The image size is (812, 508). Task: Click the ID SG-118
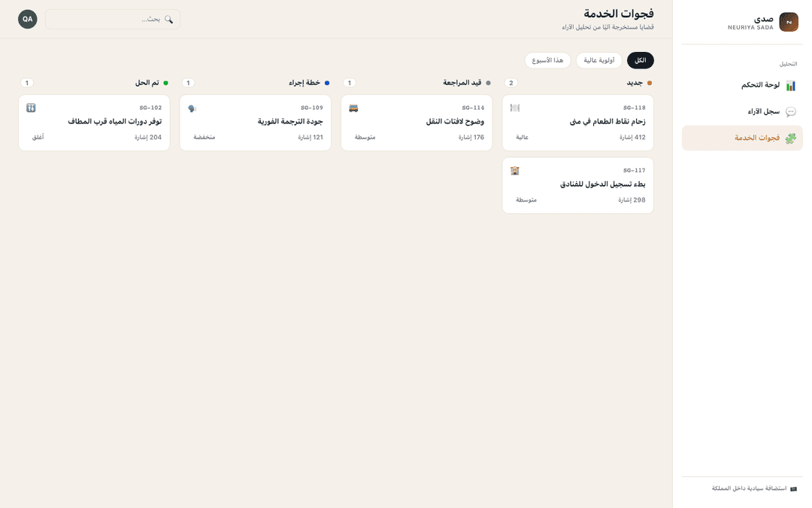635,108
